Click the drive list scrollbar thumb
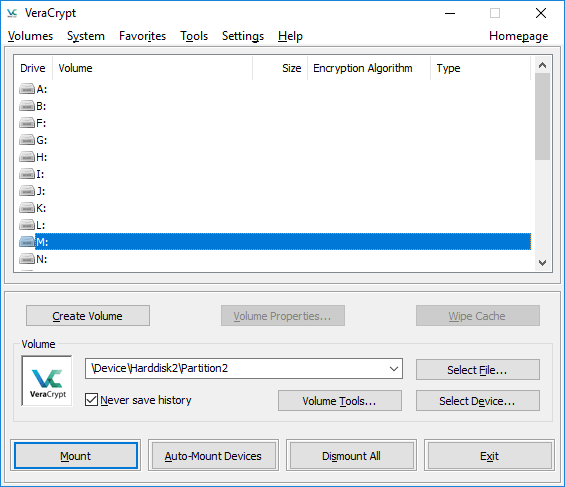 click(x=542, y=116)
